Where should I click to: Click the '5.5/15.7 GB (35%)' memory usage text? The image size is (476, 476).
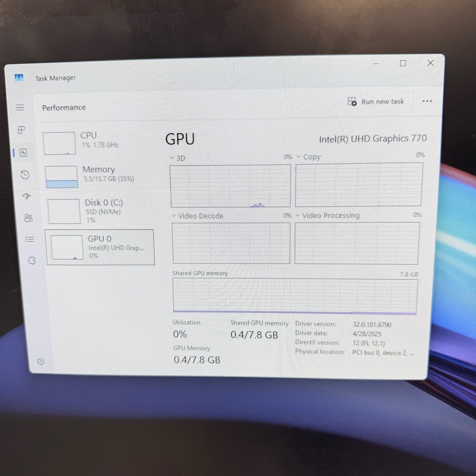click(109, 179)
